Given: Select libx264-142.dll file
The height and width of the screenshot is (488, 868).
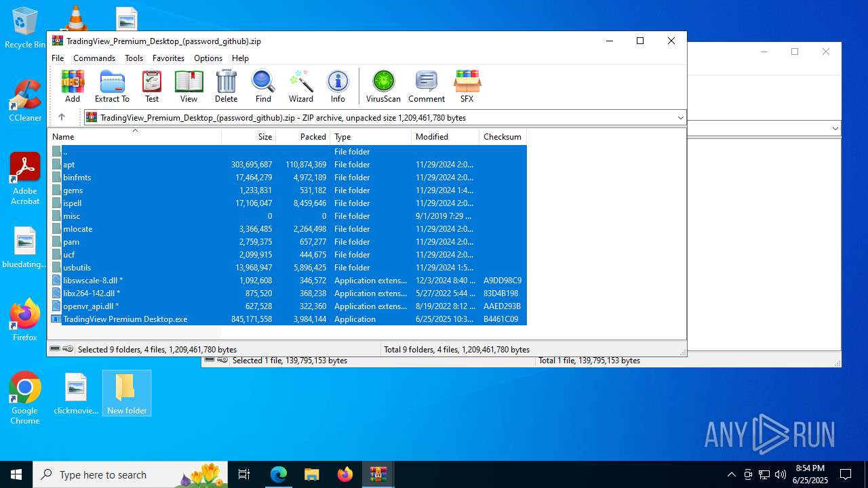Looking at the screenshot, I should 288,293.
